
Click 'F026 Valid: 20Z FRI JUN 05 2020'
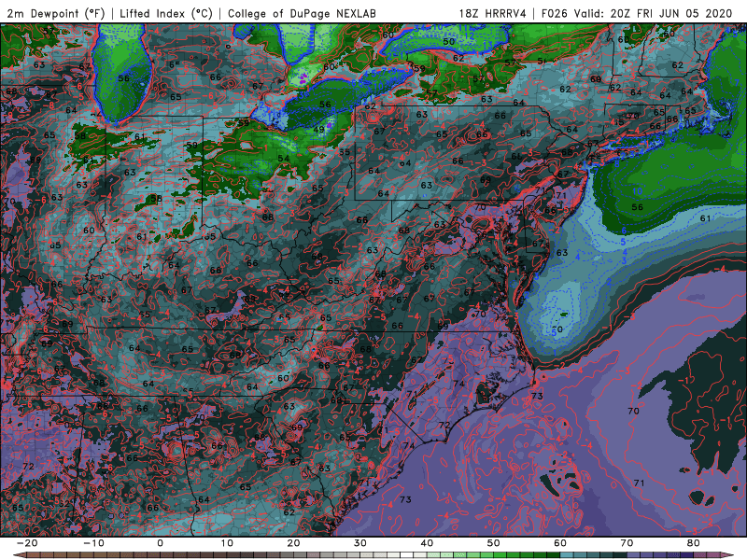click(x=637, y=13)
